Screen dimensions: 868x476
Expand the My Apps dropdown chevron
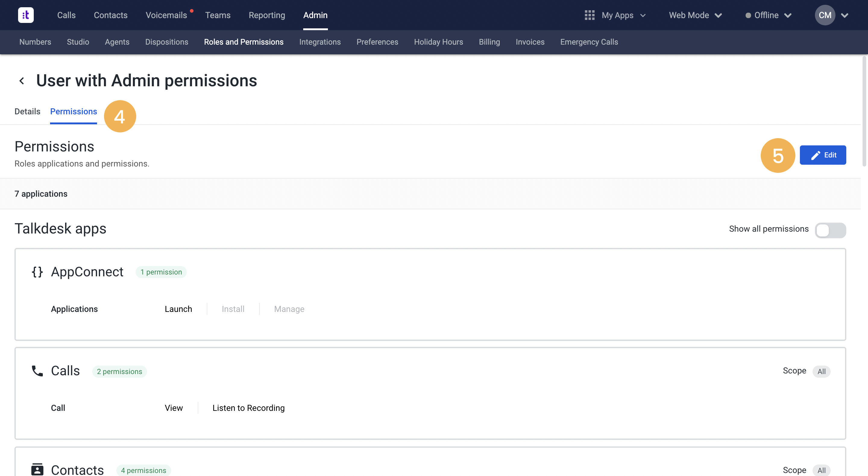coord(643,15)
